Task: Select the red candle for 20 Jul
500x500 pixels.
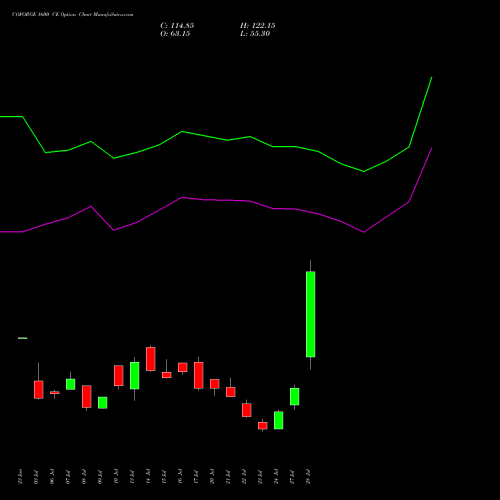Action: pyautogui.click(x=215, y=384)
